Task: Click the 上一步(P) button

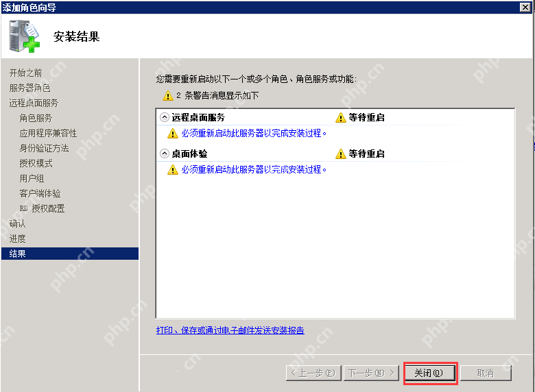Action: (x=313, y=373)
